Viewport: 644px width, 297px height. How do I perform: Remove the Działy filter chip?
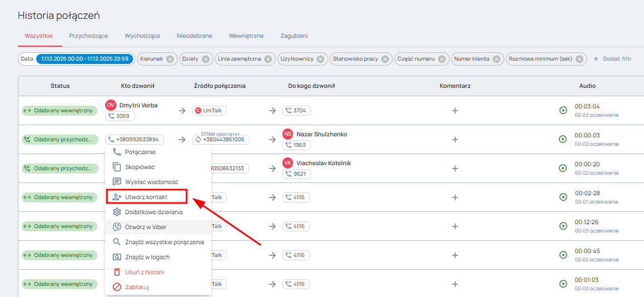pos(206,59)
